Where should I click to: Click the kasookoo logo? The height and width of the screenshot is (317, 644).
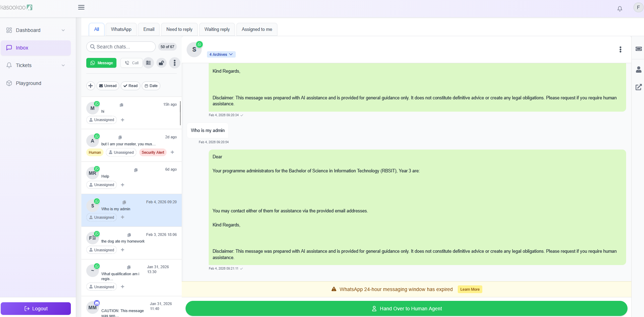[x=16, y=7]
